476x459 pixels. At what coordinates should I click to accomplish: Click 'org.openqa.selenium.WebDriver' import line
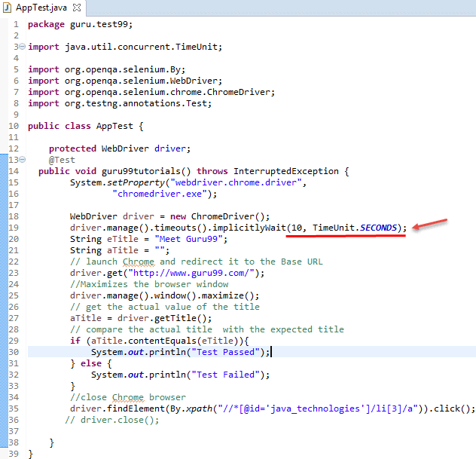(x=125, y=81)
